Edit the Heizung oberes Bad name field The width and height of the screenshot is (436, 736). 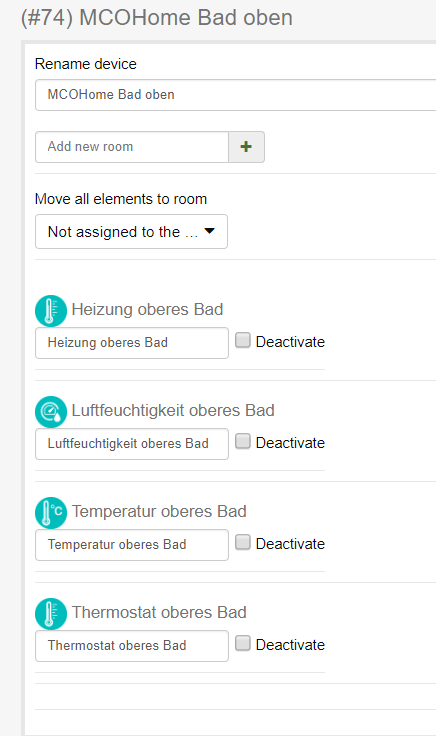click(x=132, y=343)
